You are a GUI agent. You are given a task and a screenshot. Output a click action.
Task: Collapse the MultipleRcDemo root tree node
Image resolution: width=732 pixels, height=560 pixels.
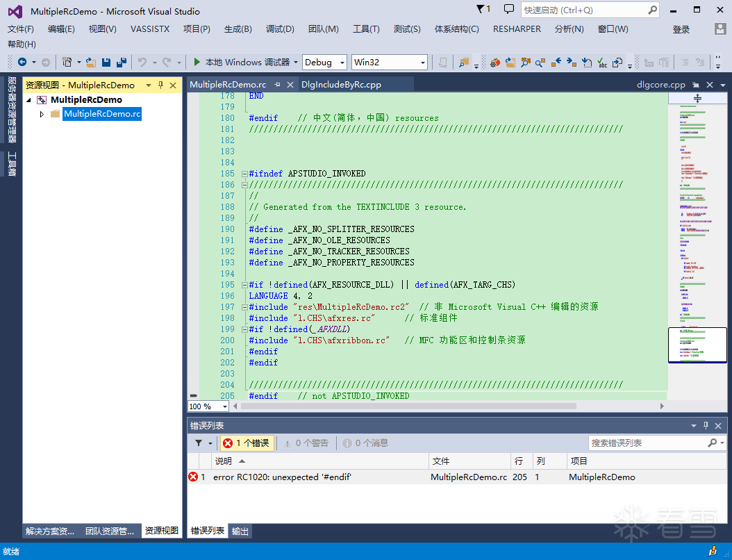click(29, 100)
